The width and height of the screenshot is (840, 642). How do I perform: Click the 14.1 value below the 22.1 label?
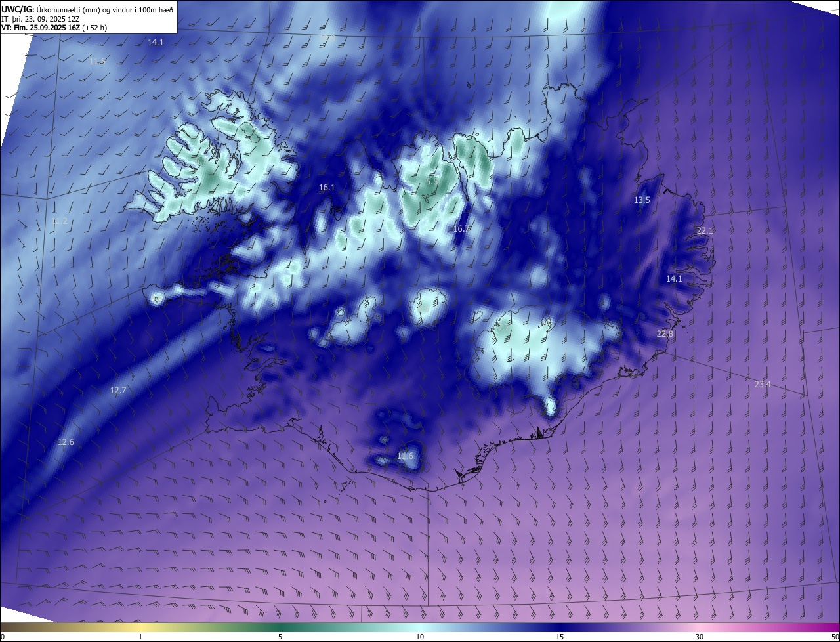674,279
